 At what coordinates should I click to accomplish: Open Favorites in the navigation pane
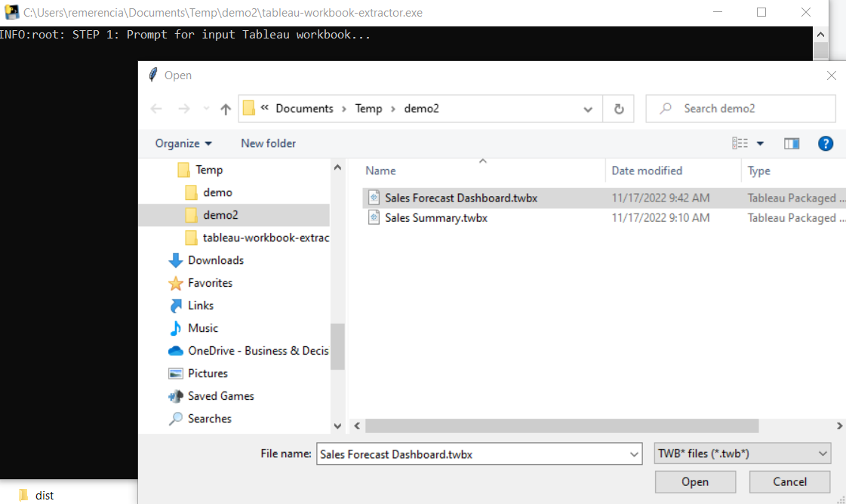tap(210, 283)
